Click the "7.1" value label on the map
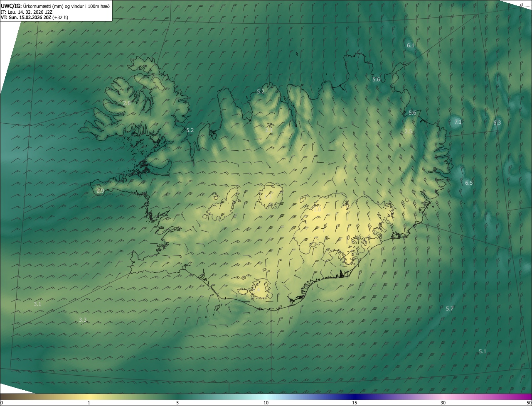532x406 pixels. [458, 122]
